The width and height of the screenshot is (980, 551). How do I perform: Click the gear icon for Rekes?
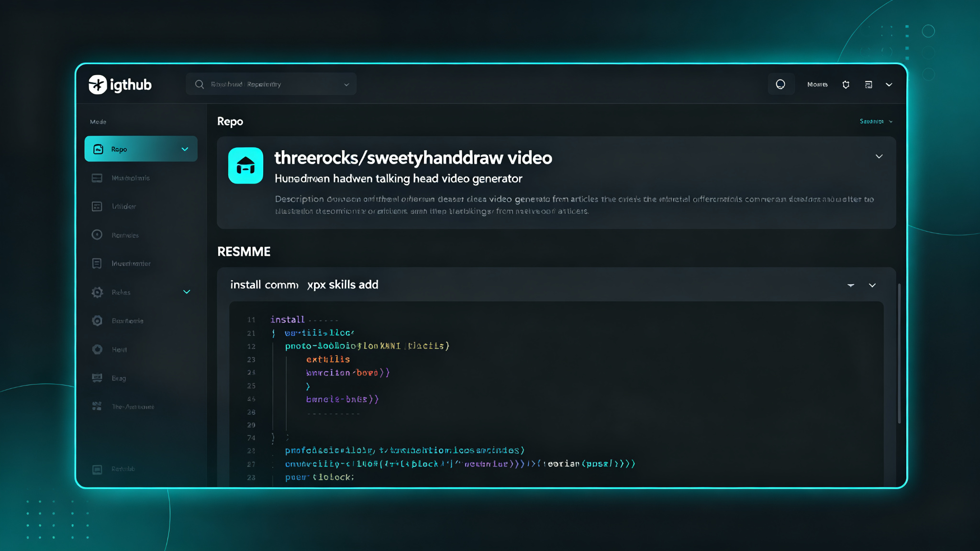point(97,292)
